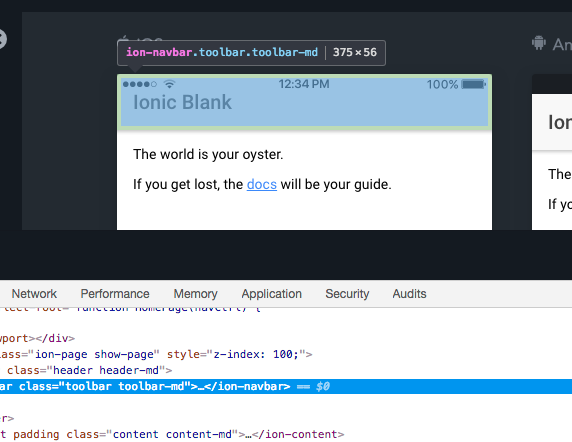Switch to the Audits tab

coord(409,294)
